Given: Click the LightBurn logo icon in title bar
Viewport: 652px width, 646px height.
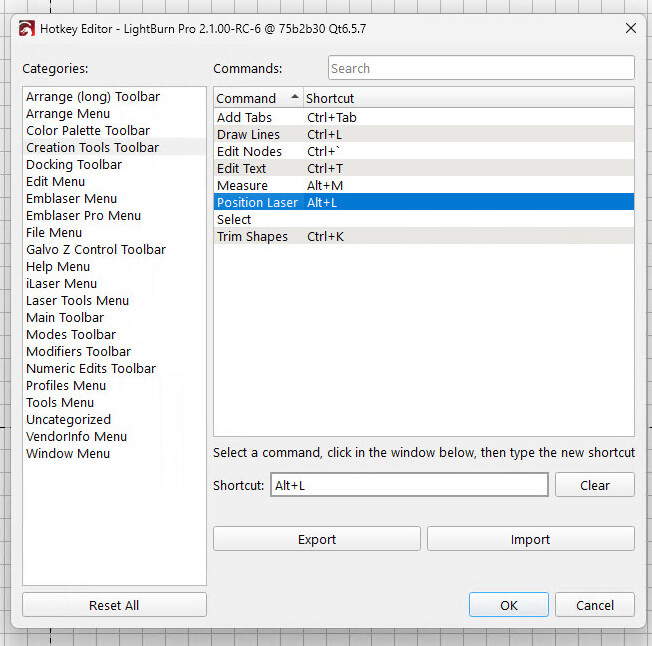Looking at the screenshot, I should tap(27, 29).
